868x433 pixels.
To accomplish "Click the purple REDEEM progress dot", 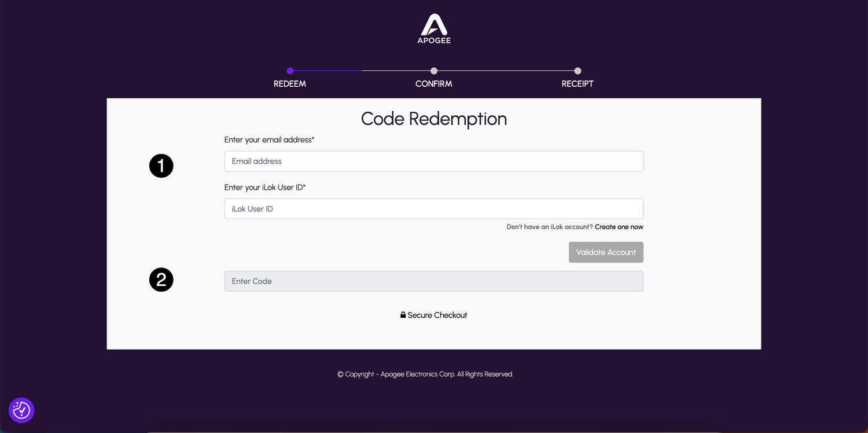I will [290, 71].
